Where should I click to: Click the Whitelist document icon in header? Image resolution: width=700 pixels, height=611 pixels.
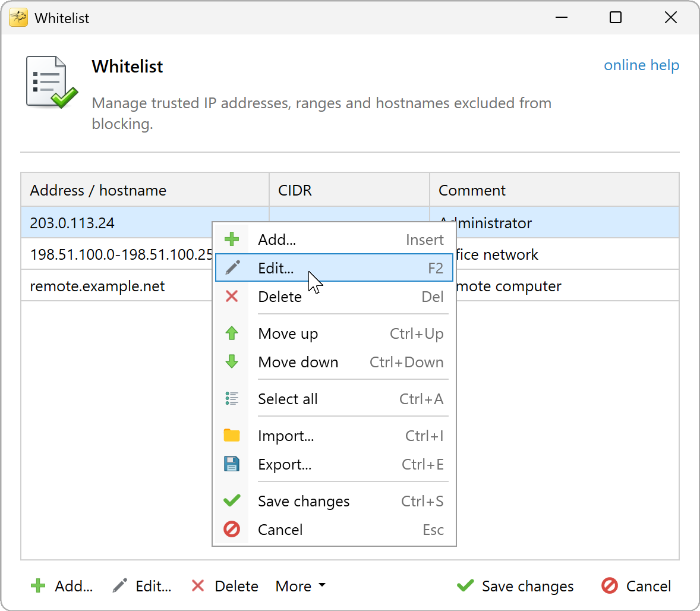52,82
